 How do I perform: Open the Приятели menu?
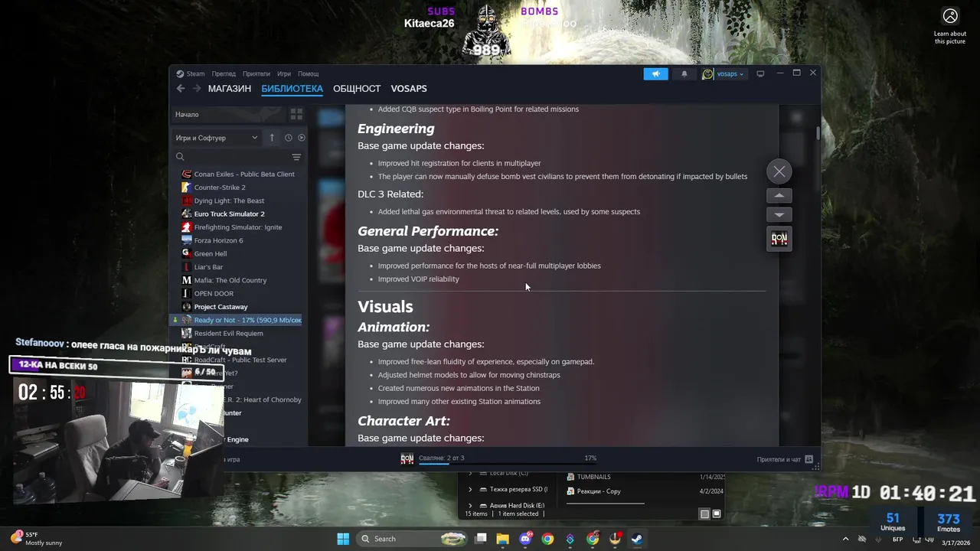tap(256, 74)
